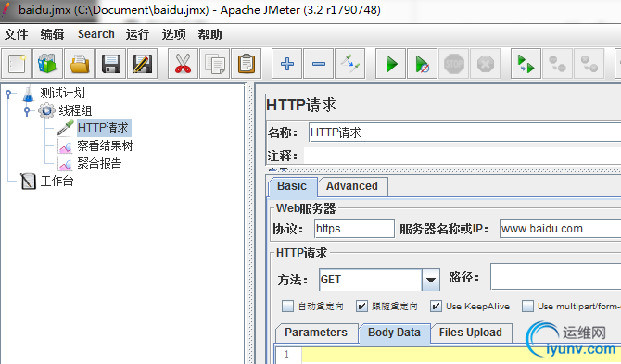Click the 名称 input field
The height and width of the screenshot is (364, 621).
tap(464, 132)
